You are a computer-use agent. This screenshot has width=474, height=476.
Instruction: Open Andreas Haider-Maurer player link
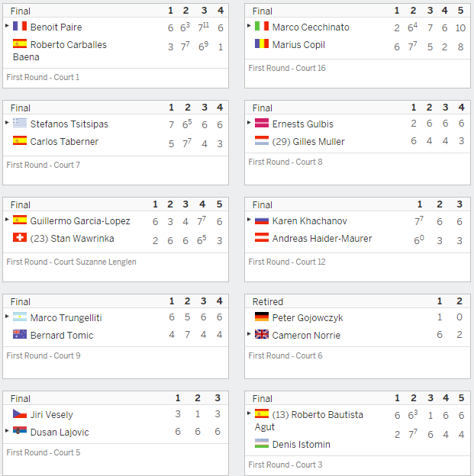click(322, 239)
